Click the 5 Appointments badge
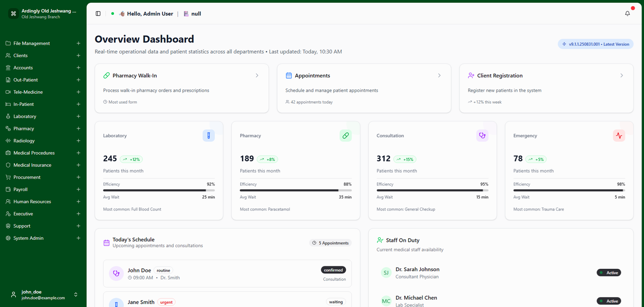 [x=330, y=243]
